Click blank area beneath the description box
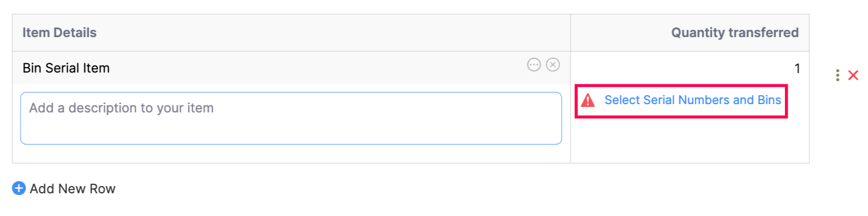Image resolution: width=868 pixels, height=216 pixels. pyautogui.click(x=291, y=153)
